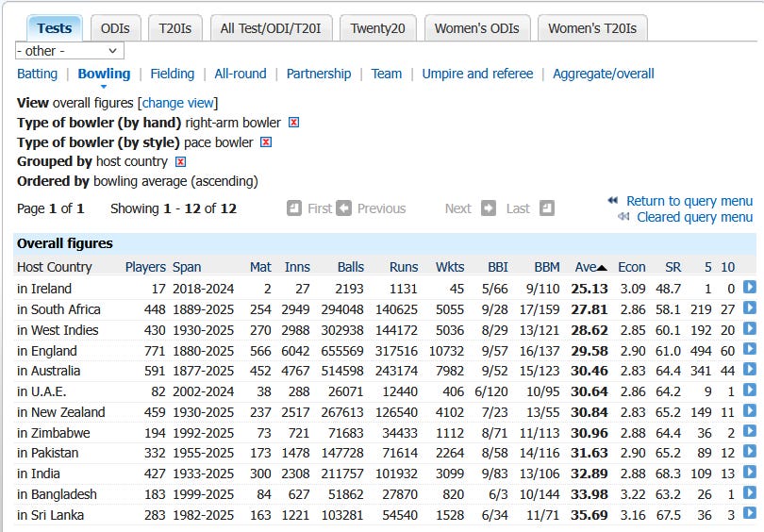Viewport: 764px width, 532px height.
Task: Click the Previous page arrow icon
Action: [x=343, y=208]
